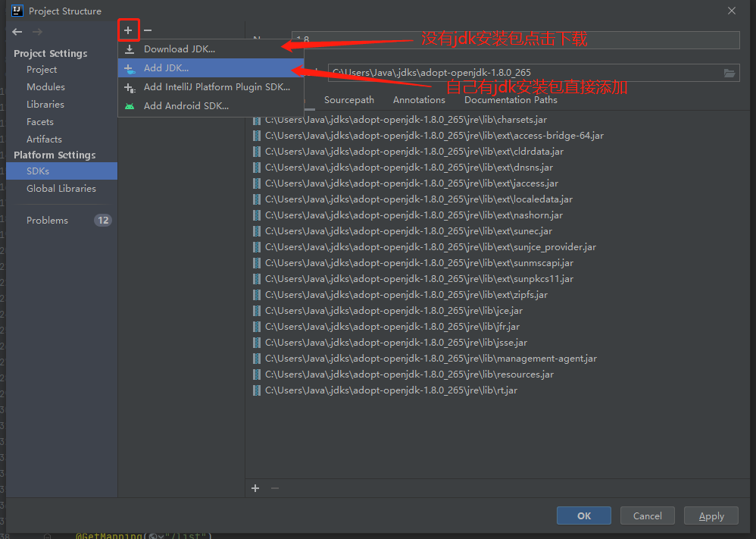756x539 pixels.
Task: Remove selected SDK with minus icon
Action: [x=147, y=30]
